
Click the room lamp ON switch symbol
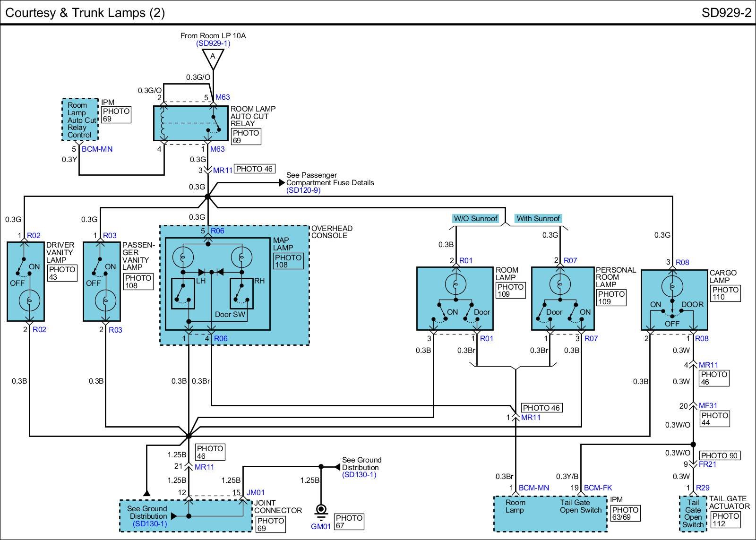[x=438, y=313]
